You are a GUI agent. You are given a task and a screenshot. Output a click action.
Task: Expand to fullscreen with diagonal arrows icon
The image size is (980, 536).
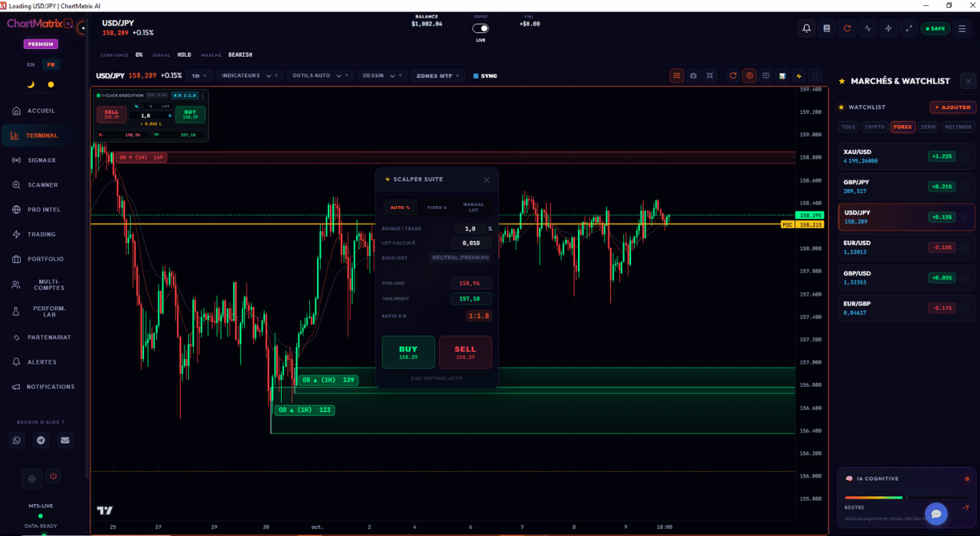click(x=909, y=28)
